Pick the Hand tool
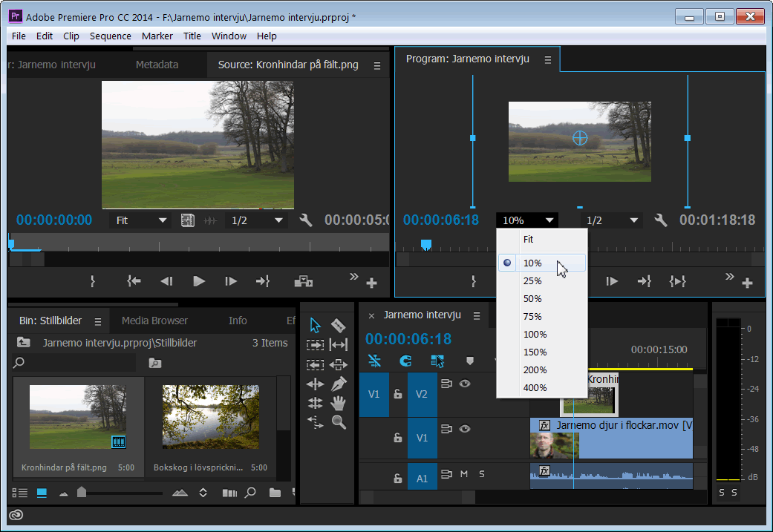The height and width of the screenshot is (532, 773). [339, 403]
